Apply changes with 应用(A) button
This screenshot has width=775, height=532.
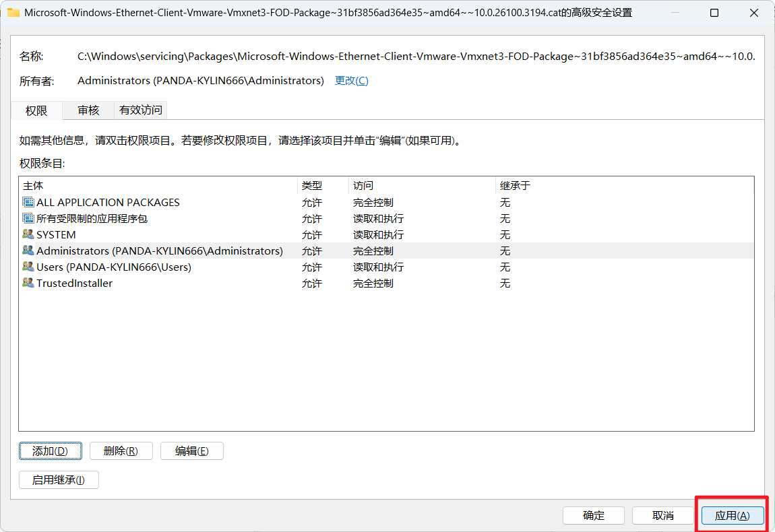point(733,516)
